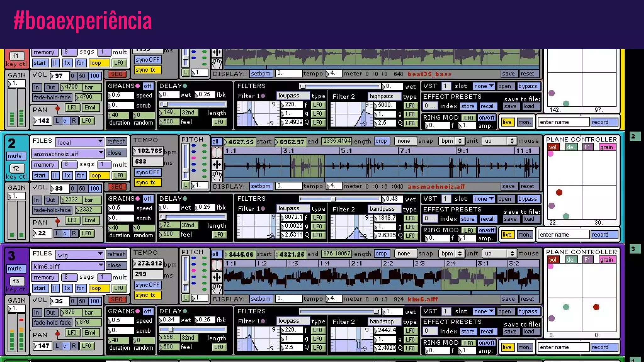
Task: Click the dark red dot in track 3 plane controller
Action: tap(596, 307)
